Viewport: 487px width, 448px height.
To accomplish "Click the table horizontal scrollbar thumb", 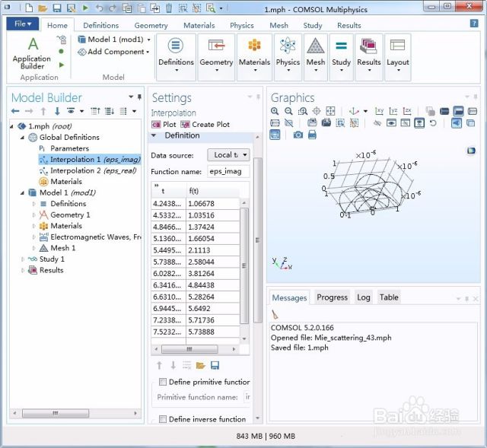I will click(x=189, y=349).
